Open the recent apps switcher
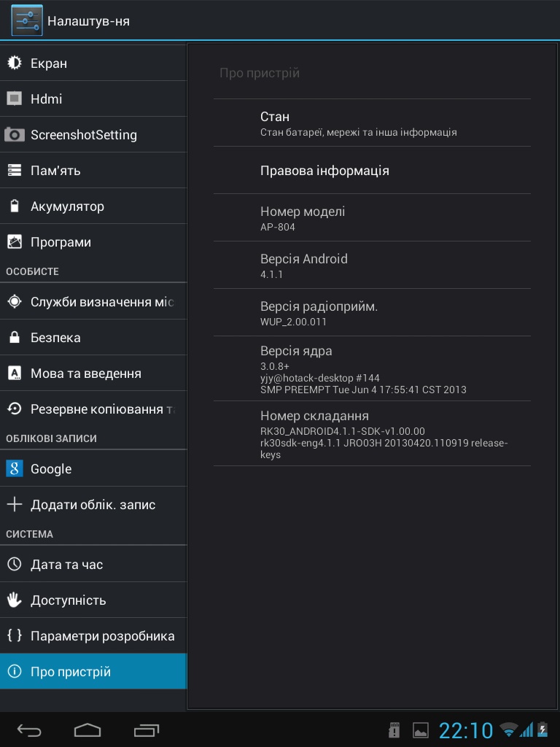Screen dimensions: 560x747 (x=147, y=730)
